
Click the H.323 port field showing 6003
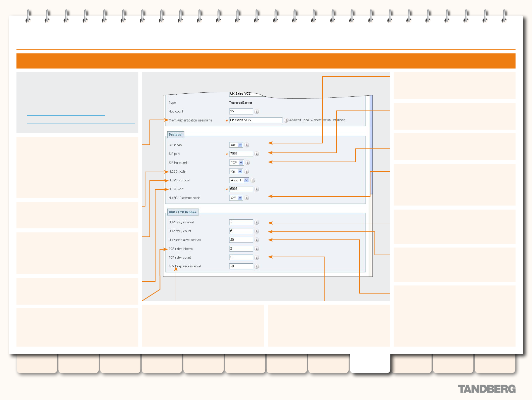pyautogui.click(x=241, y=189)
